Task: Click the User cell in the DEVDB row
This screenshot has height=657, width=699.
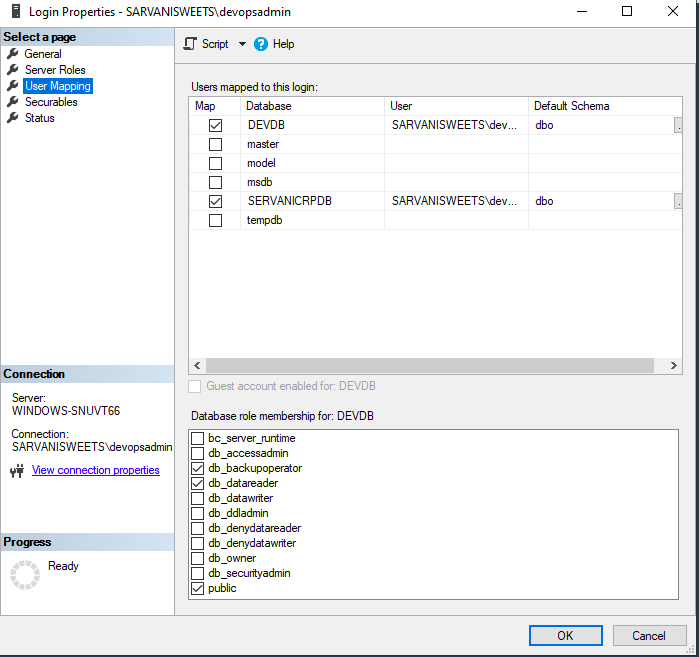Action: 456,125
